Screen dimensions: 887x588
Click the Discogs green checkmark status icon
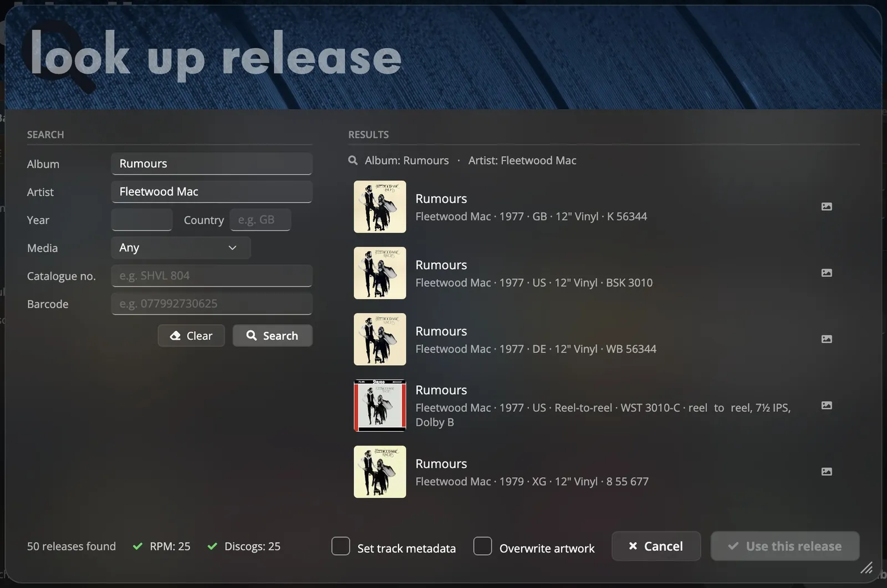[x=212, y=546]
